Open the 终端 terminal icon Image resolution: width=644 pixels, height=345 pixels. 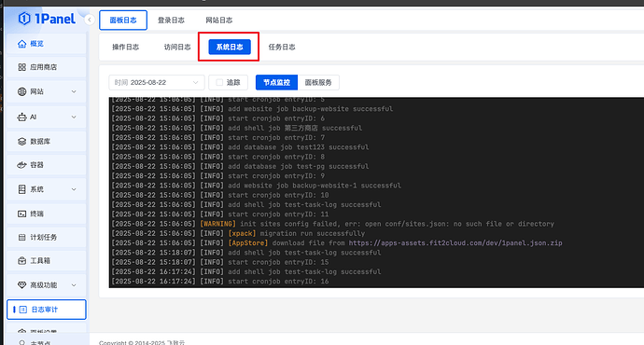point(21,214)
